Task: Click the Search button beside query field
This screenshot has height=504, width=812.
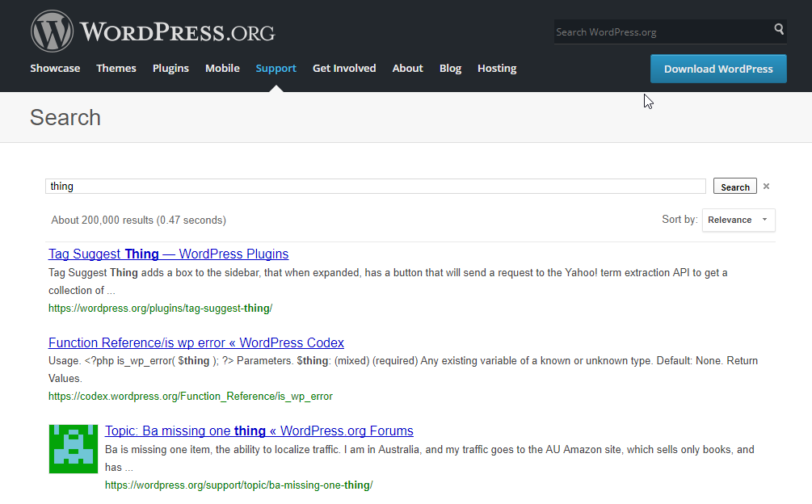Action: pos(734,187)
